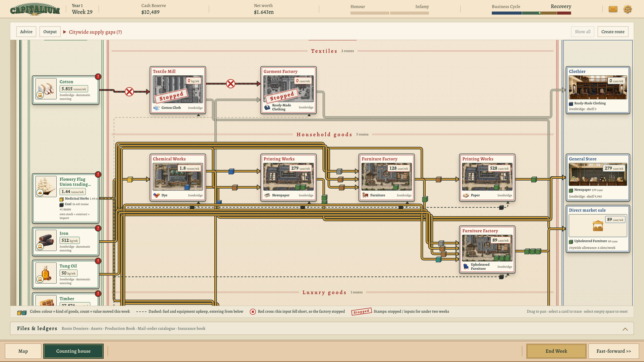Expand Citywide supply gaps list

pos(92,32)
